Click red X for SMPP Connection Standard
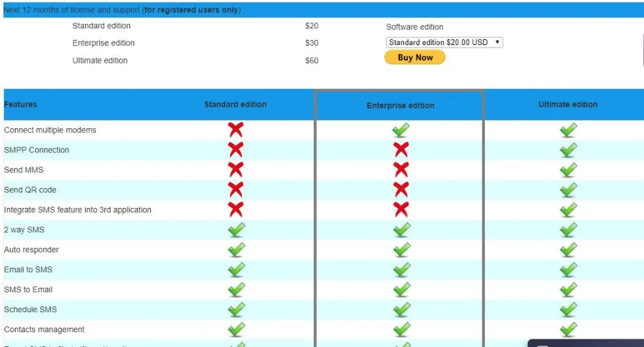The height and width of the screenshot is (347, 644). [236, 149]
